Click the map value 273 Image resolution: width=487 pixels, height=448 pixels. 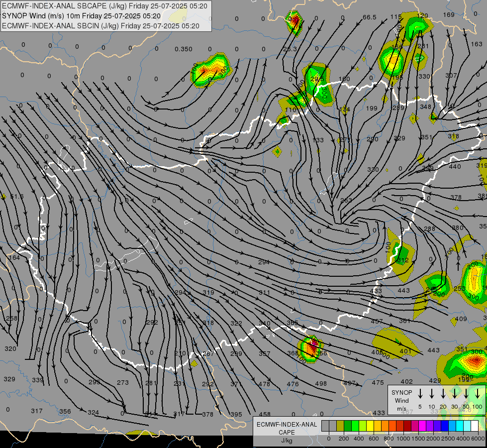click(x=123, y=382)
